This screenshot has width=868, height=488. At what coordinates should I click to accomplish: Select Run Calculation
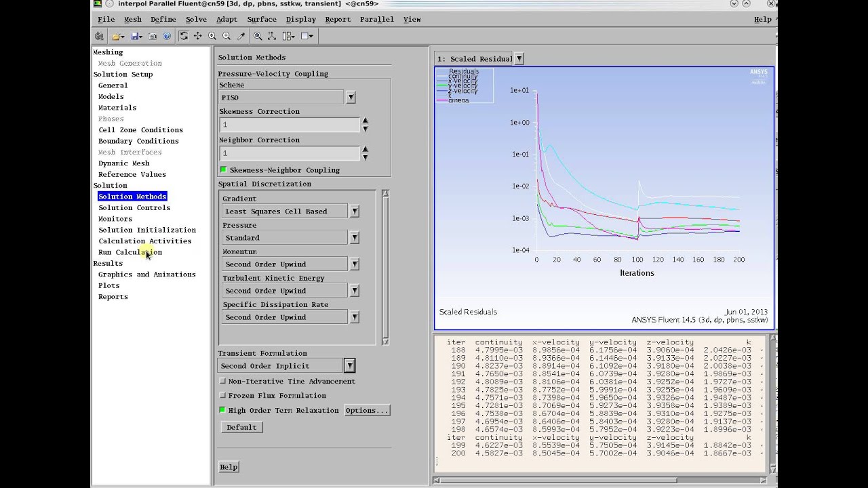tap(130, 252)
